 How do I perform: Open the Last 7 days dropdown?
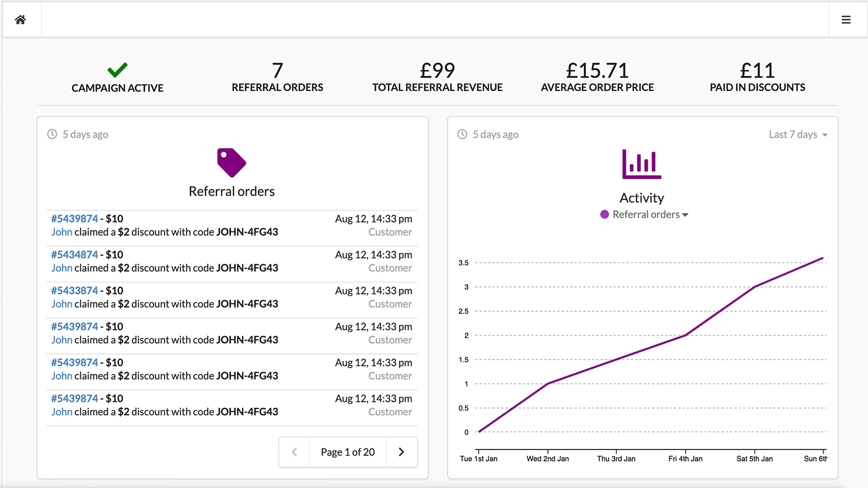797,134
